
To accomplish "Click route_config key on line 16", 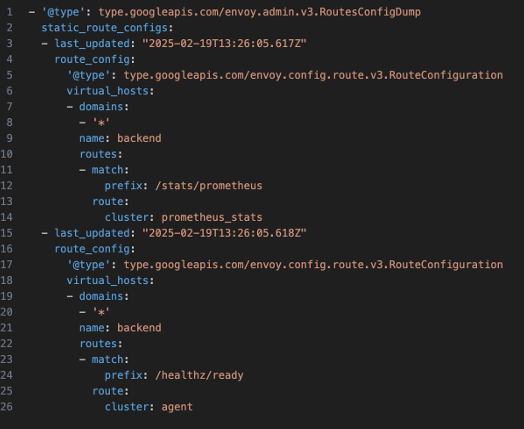I will (x=92, y=249).
